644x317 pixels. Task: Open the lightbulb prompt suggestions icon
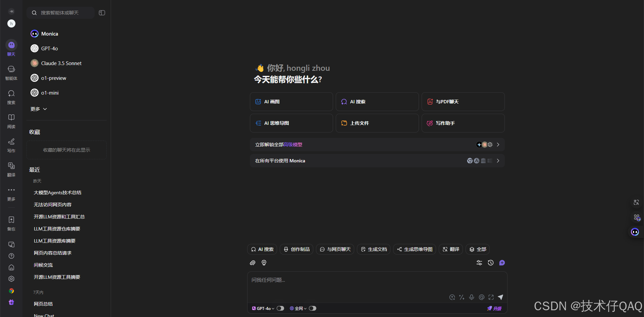coord(264,263)
